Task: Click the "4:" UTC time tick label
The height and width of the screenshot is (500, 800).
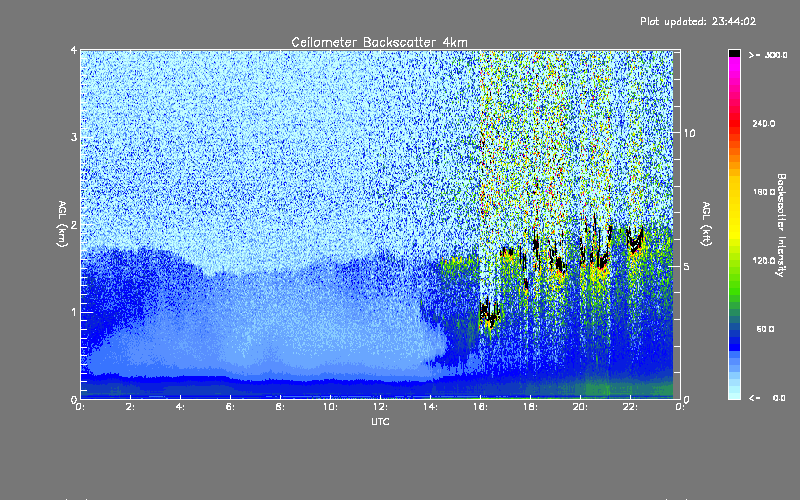Action: (181, 407)
